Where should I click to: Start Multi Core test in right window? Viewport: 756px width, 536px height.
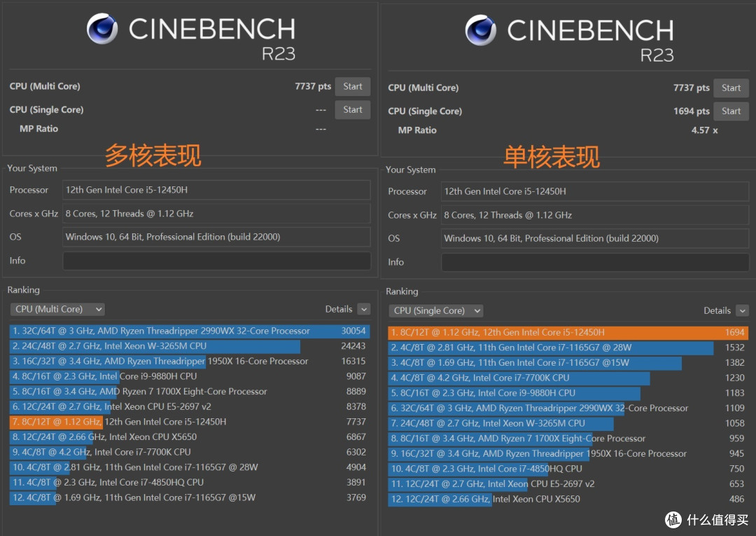[731, 88]
